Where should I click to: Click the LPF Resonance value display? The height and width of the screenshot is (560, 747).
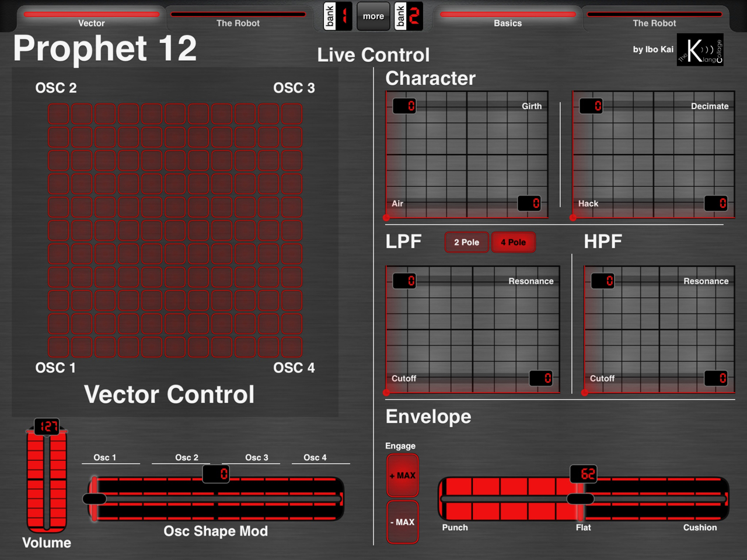pos(404,281)
